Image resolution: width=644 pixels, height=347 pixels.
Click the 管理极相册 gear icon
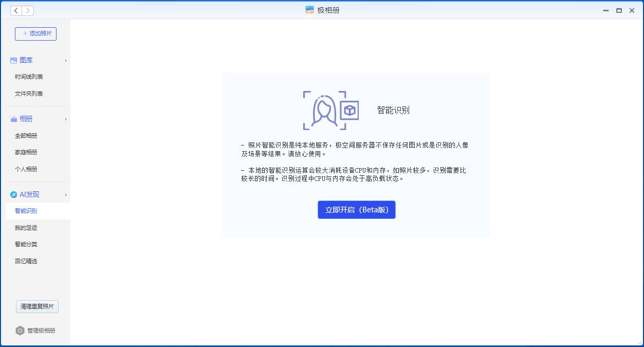click(20, 331)
